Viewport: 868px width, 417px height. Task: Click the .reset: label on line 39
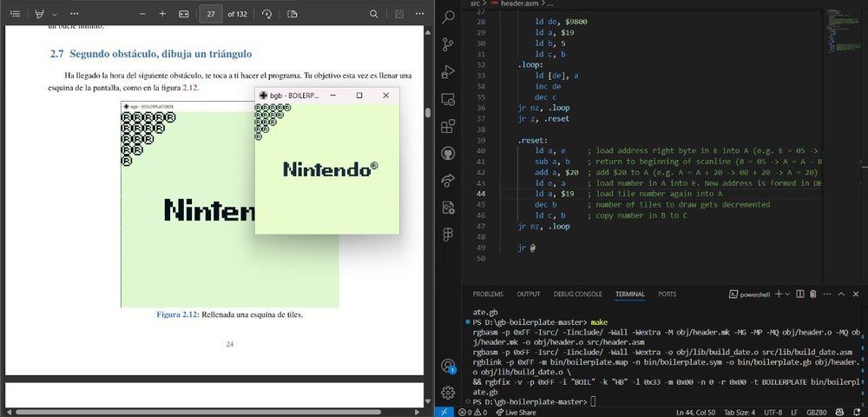pos(533,140)
